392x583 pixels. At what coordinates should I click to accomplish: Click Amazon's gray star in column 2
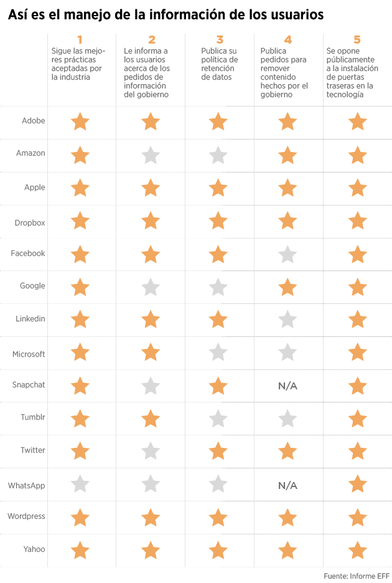coord(151,155)
